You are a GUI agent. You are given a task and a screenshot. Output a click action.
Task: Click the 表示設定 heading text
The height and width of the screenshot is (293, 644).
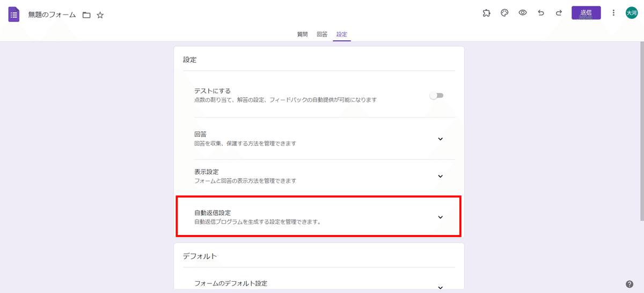tap(207, 172)
